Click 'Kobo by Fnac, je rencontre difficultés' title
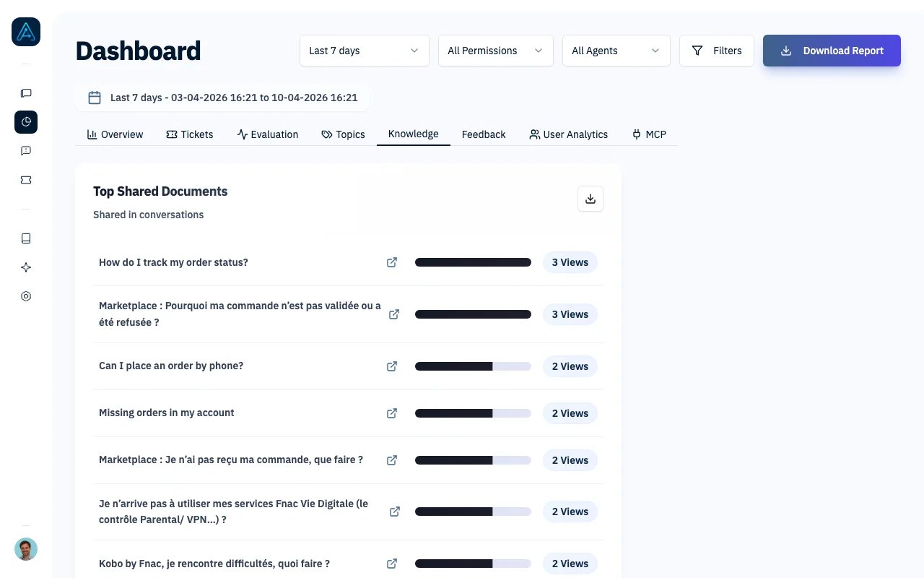 tap(214, 564)
